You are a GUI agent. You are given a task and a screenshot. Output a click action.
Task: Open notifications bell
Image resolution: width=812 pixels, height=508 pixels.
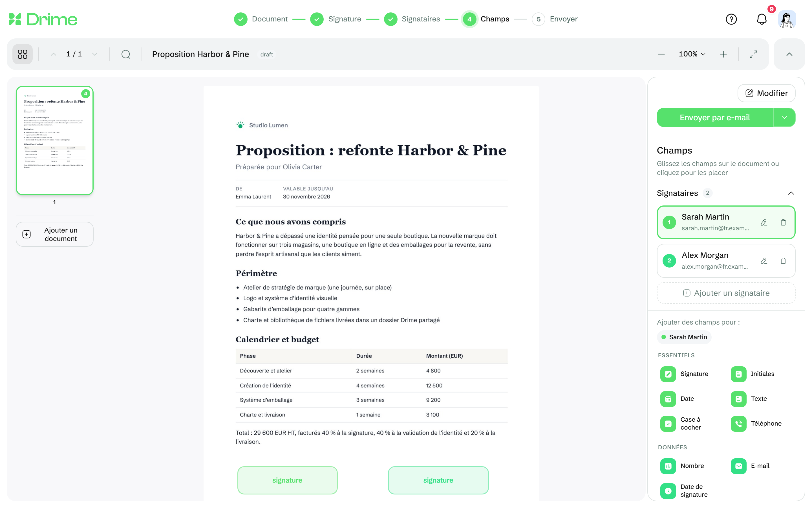(761, 19)
